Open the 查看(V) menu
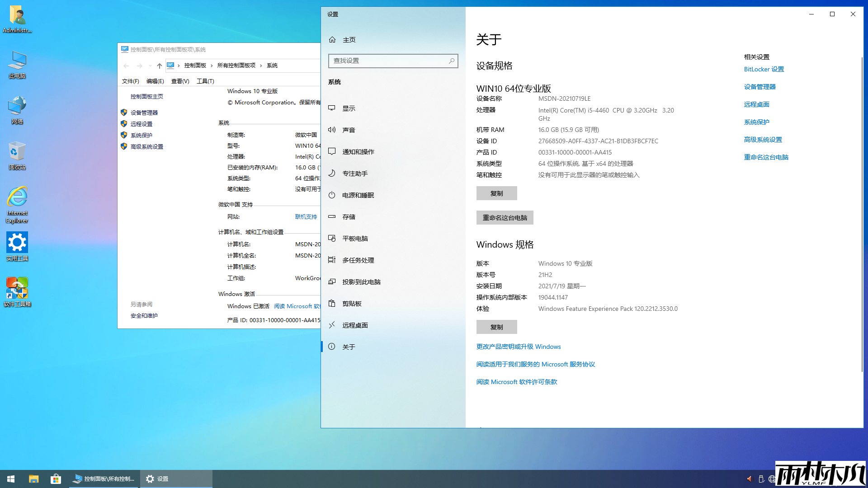 tap(180, 81)
